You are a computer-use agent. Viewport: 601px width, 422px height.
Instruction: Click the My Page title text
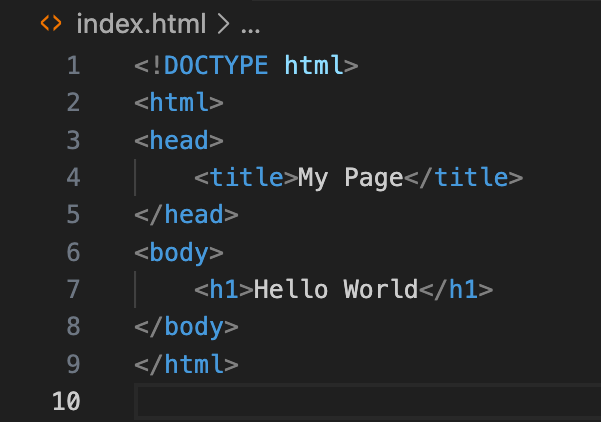[351, 178]
